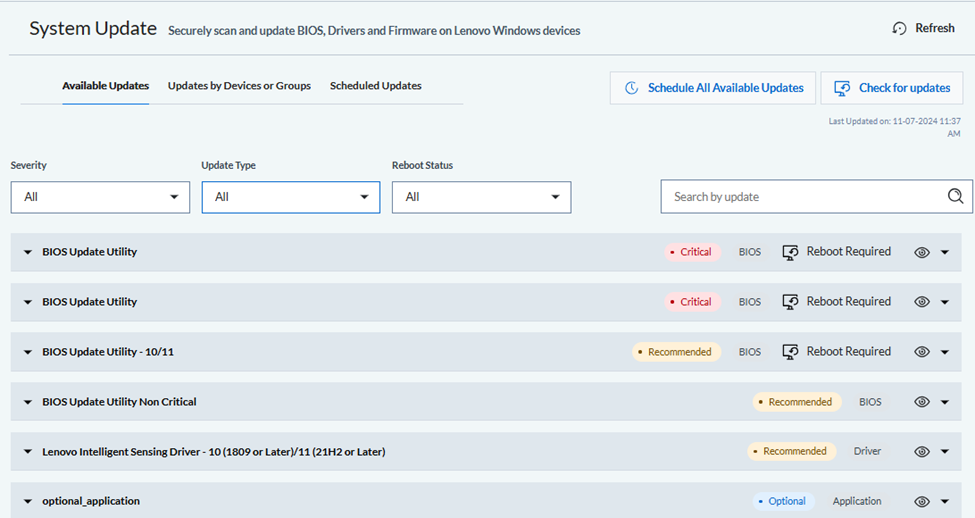Open the Reboot Status dropdown

pos(481,197)
